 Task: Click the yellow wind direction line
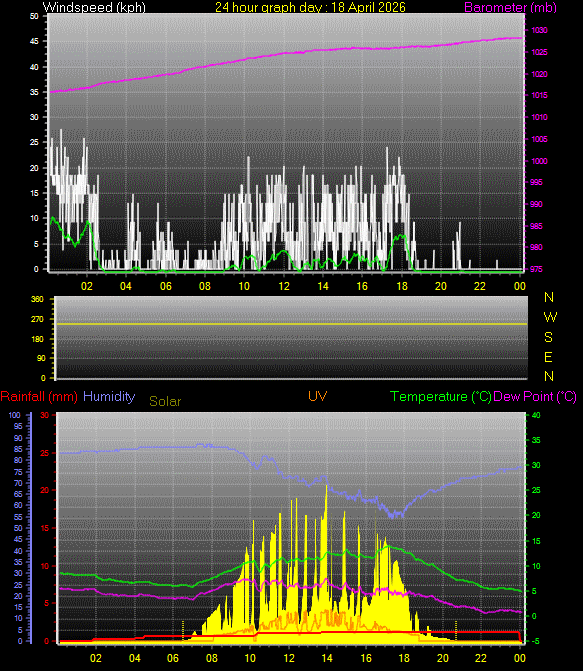(292, 324)
